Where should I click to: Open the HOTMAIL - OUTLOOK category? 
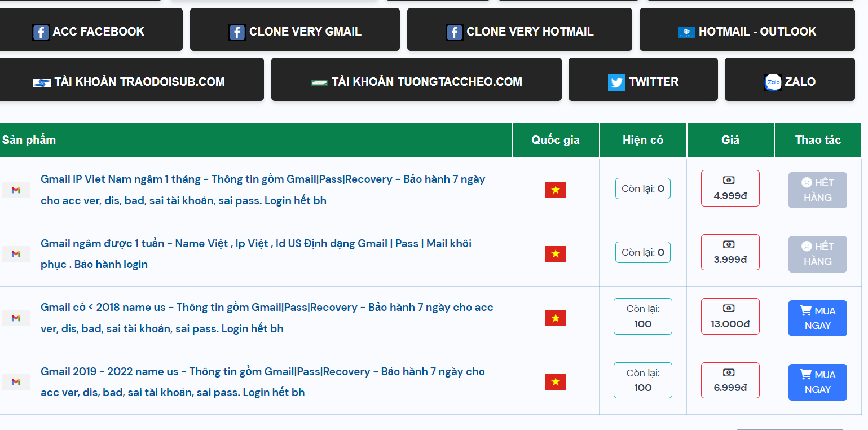747,29
